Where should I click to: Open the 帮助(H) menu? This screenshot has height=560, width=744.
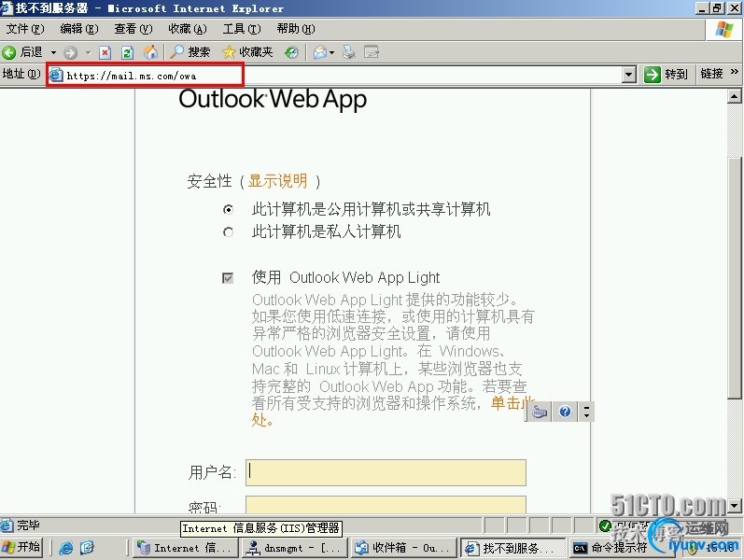(x=296, y=29)
